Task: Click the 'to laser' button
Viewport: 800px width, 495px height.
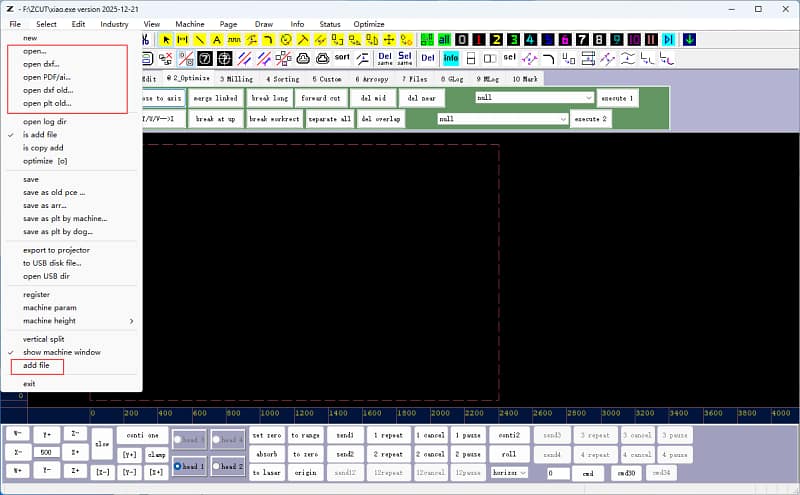Action: click(267, 473)
